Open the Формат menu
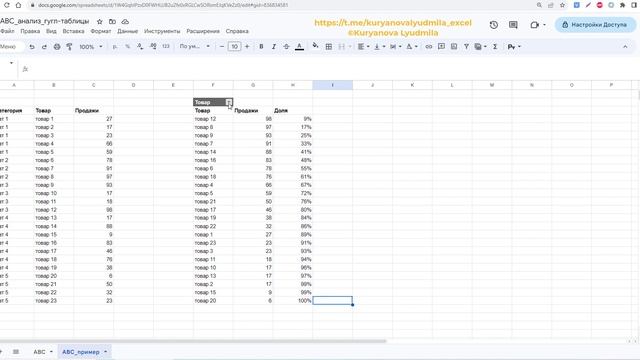 click(x=101, y=31)
